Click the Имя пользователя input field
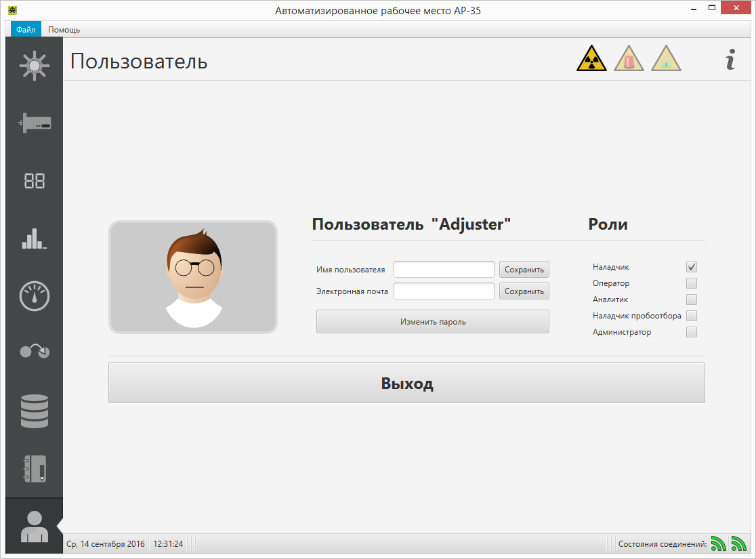This screenshot has width=756, height=559. point(444,270)
